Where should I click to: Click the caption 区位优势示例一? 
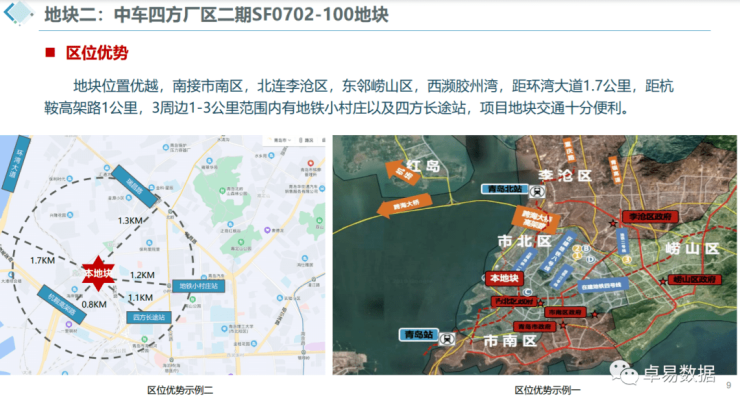pos(547,390)
